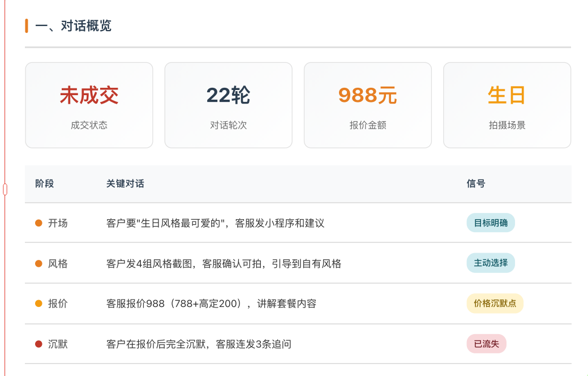
Task: Click the 信号 column header
Action: [476, 183]
